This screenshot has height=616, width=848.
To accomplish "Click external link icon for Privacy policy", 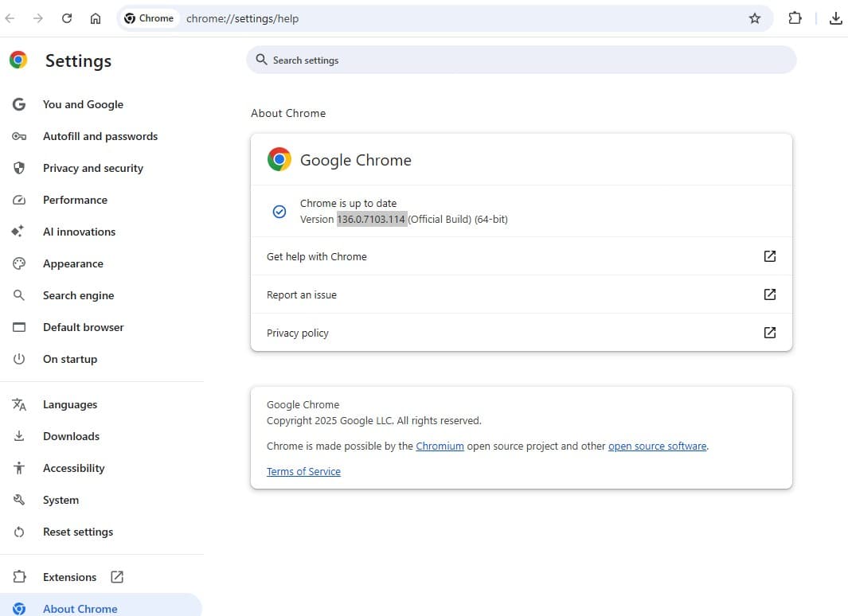I will 770,333.
